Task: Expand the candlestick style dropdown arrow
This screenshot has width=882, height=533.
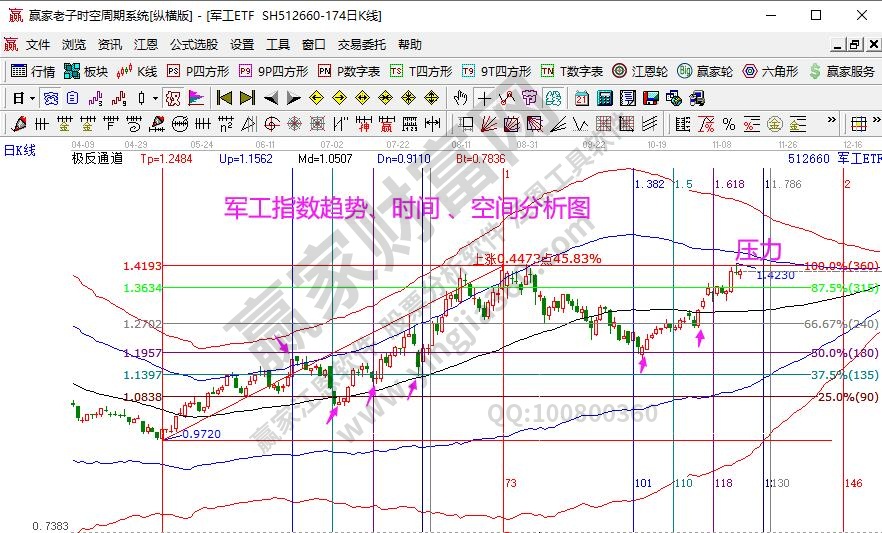Action: tap(155, 98)
